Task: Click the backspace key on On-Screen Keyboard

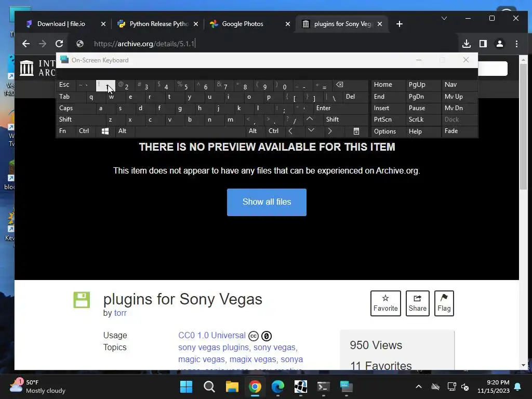Action: pos(339,85)
